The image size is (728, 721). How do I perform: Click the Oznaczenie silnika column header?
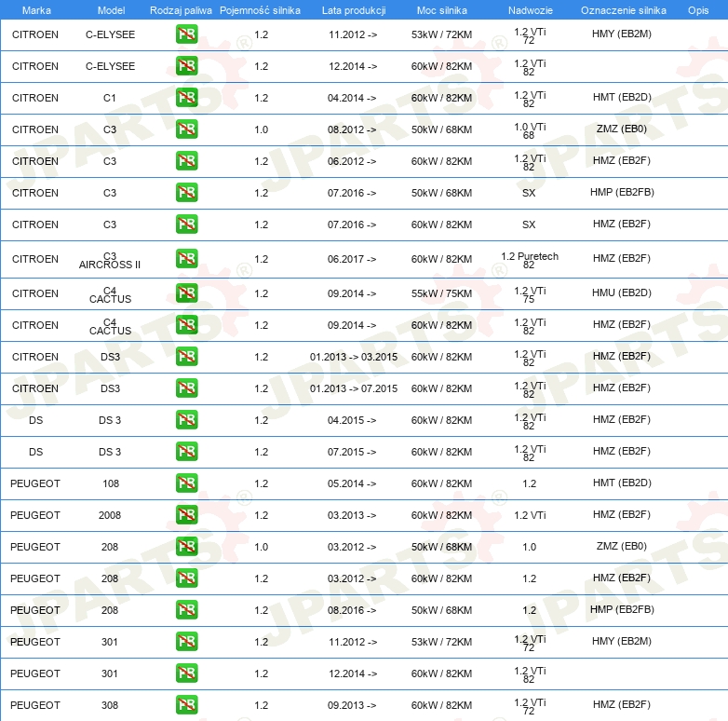pyautogui.click(x=623, y=10)
